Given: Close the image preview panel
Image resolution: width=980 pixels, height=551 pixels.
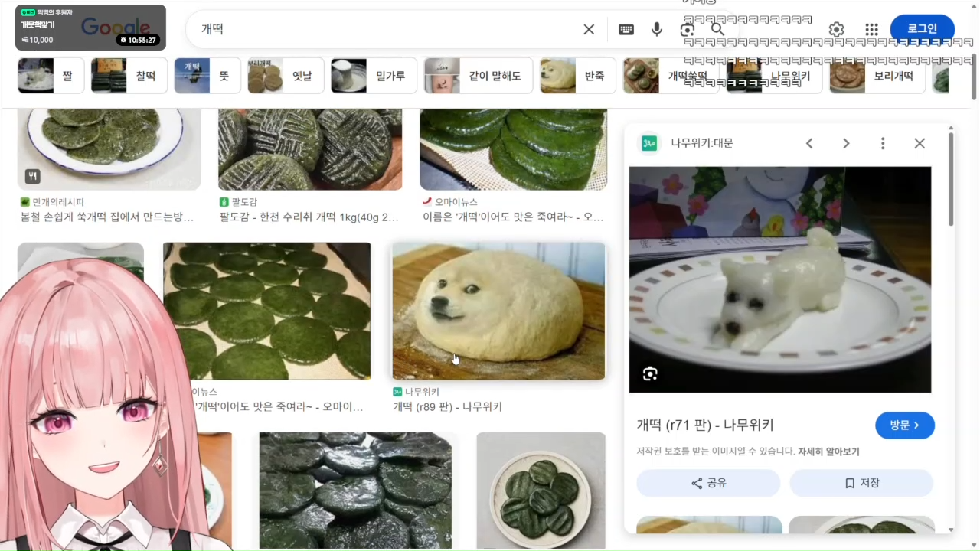Looking at the screenshot, I should [920, 143].
